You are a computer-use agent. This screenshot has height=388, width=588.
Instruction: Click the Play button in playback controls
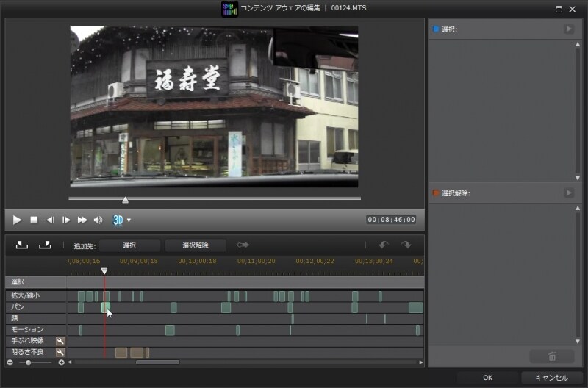pyautogui.click(x=18, y=220)
